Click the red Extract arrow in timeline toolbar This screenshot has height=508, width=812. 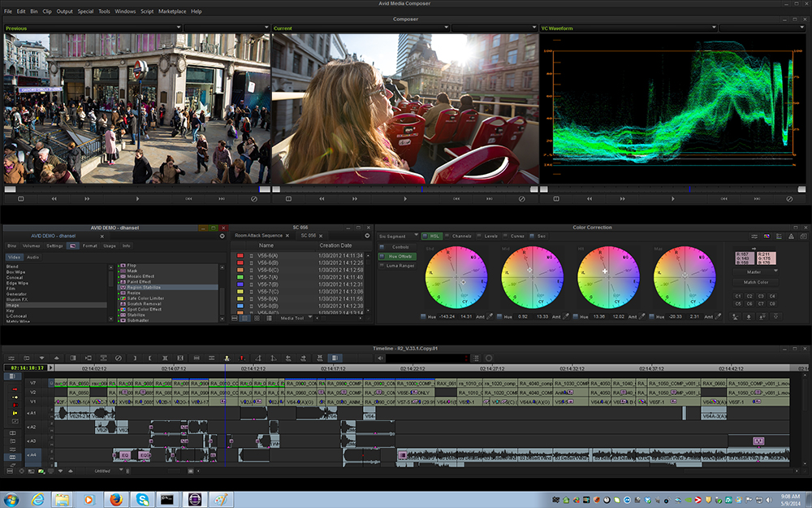242,358
